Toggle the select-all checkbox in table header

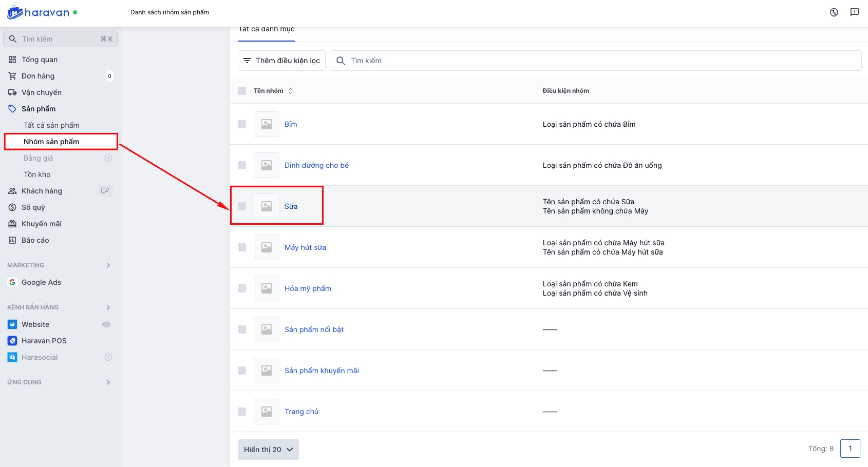[x=242, y=91]
